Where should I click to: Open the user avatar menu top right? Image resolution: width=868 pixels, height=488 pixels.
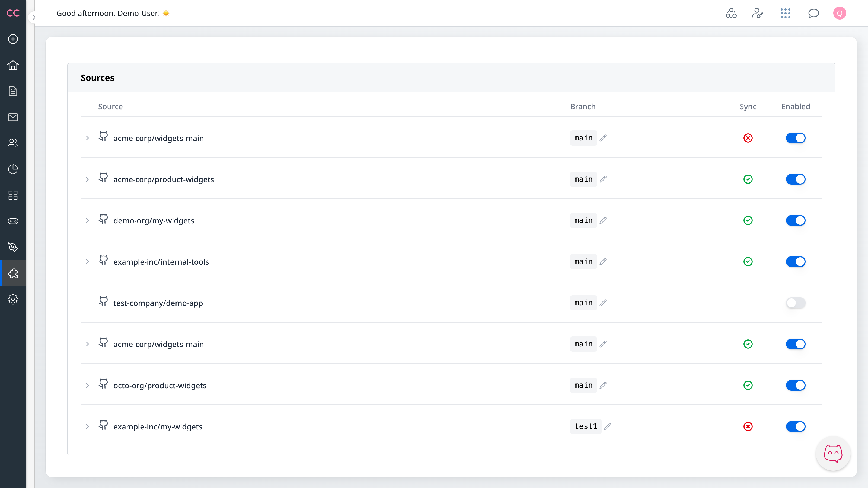(840, 13)
